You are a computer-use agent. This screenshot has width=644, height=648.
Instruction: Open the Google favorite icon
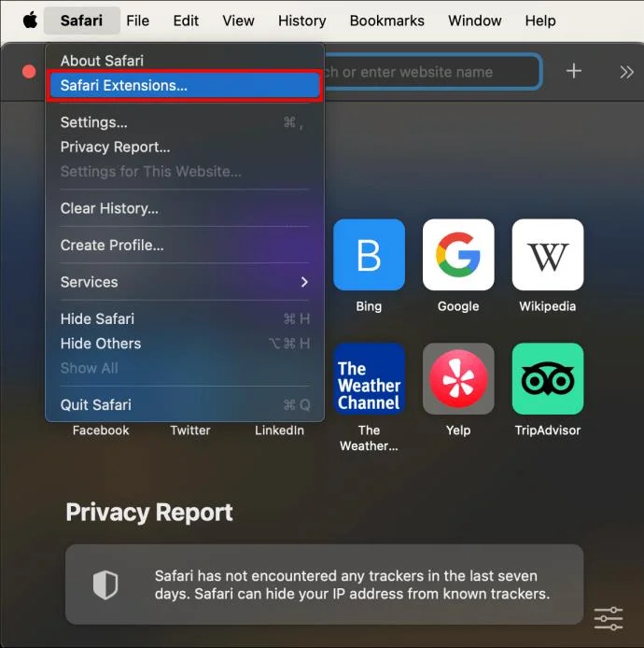[x=458, y=255]
